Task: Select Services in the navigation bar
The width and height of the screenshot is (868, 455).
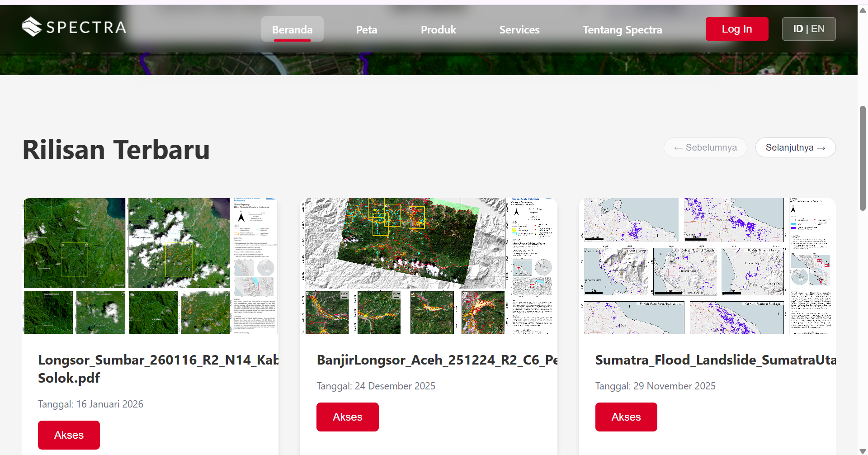Action: (x=519, y=29)
